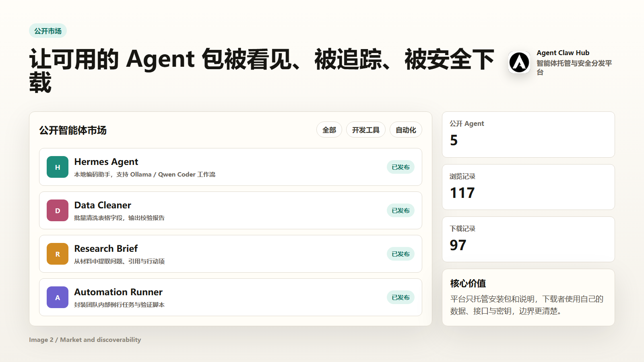Open the Hermes Agent title
Image resolution: width=644 pixels, height=362 pixels.
106,162
